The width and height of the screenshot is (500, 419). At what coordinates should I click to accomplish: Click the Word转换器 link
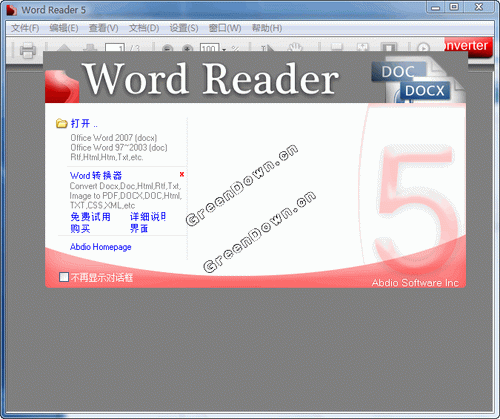[x=96, y=176]
